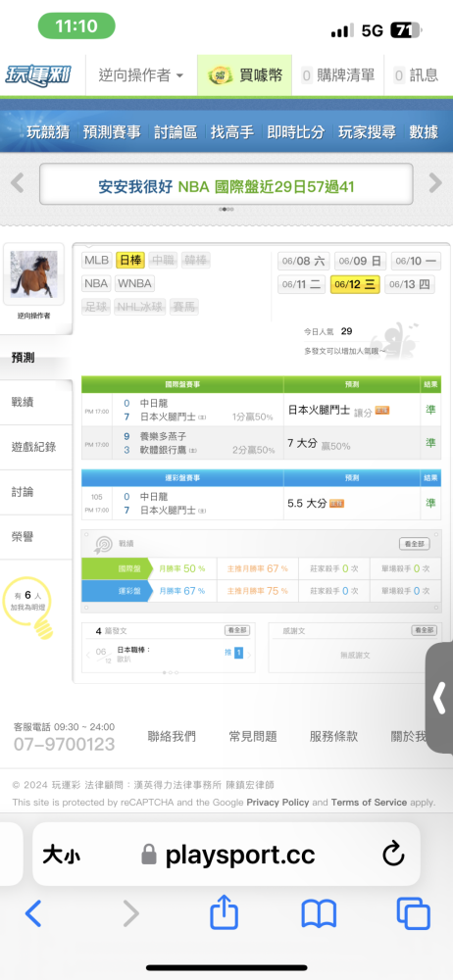Viewport: 453px width, 980px height.
Task: Go to next post with right chevron
Action: pos(249,655)
